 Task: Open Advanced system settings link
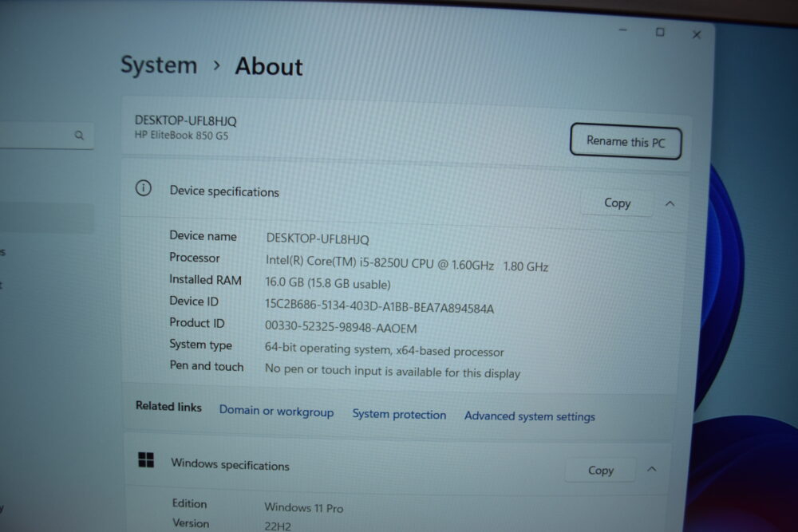529,416
